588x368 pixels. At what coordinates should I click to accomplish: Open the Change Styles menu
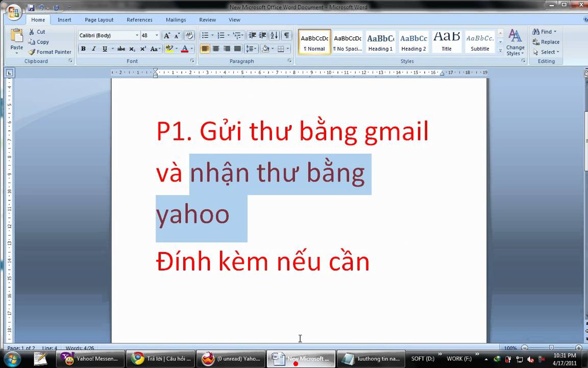point(515,42)
